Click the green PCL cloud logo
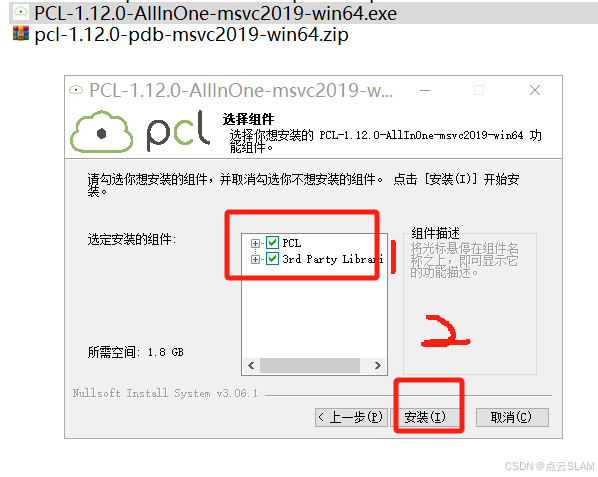The height and width of the screenshot is (477, 598). click(x=102, y=132)
